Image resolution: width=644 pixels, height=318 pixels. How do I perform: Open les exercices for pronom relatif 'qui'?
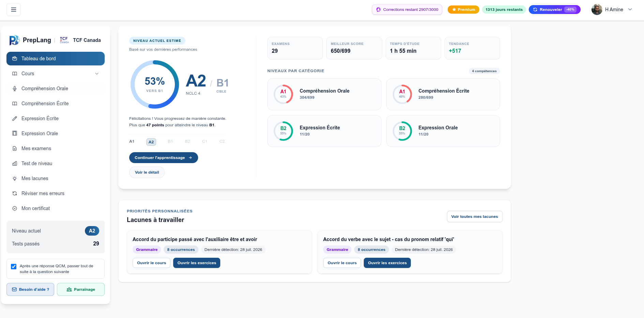387,263
